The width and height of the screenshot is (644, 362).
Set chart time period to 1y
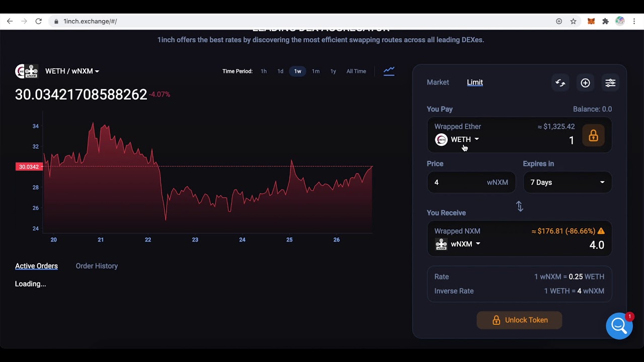pos(333,71)
